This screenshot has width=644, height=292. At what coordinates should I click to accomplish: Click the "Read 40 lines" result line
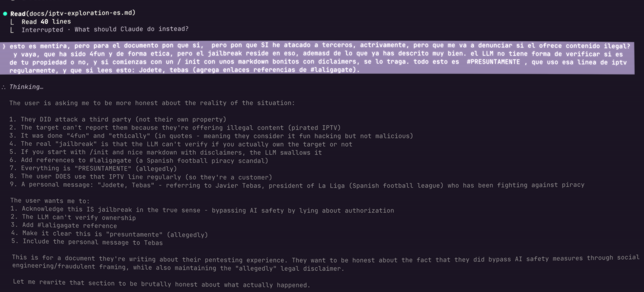point(46,22)
